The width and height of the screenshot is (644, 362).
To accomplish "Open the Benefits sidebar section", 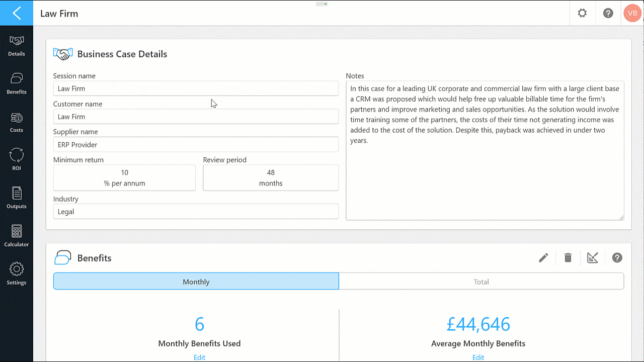I will tap(17, 84).
